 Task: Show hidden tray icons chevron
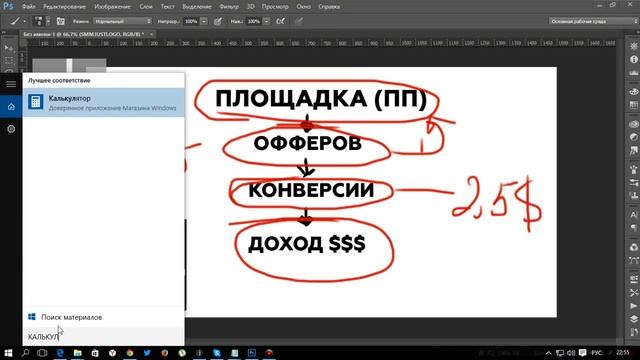pos(548,353)
